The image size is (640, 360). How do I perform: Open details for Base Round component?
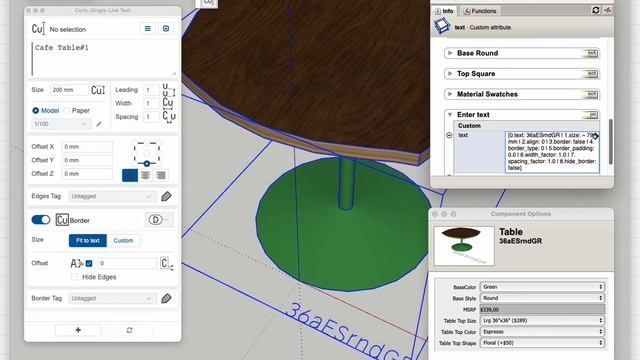tap(591, 53)
